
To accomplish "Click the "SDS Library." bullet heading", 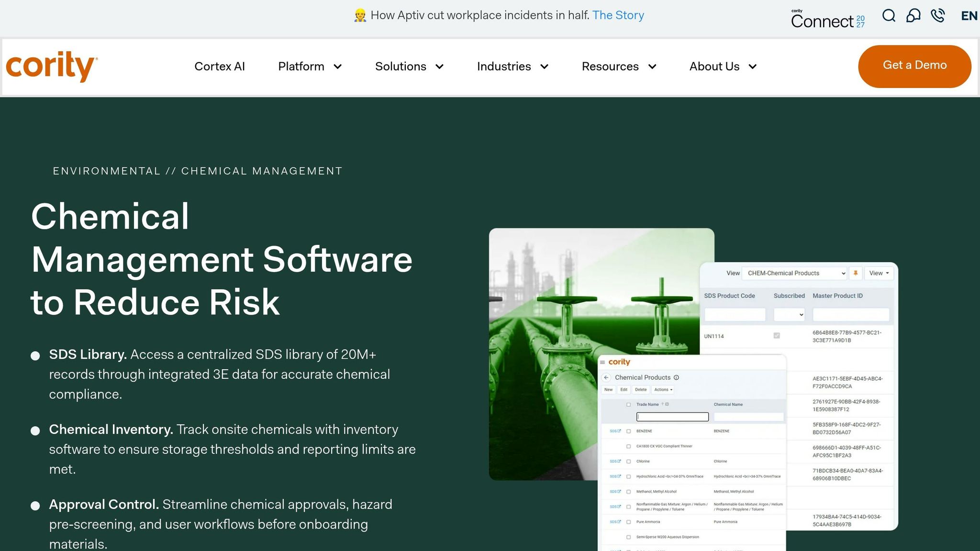I will (88, 354).
